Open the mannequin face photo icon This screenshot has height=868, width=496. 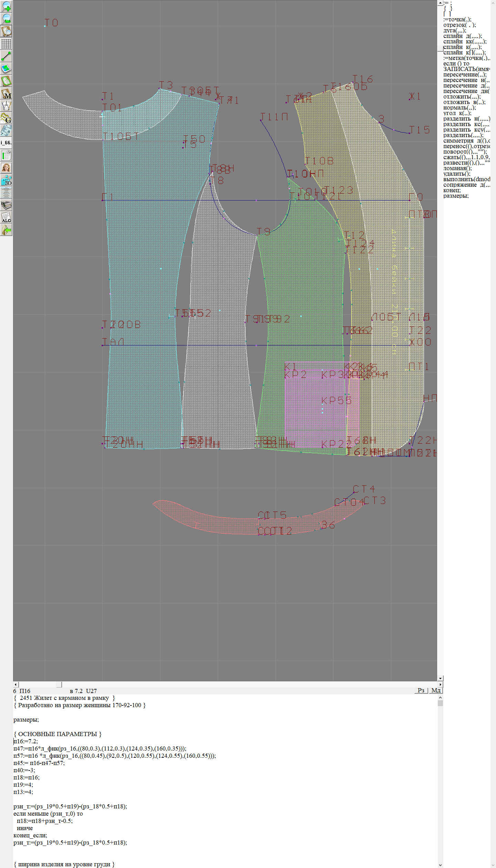(x=6, y=168)
